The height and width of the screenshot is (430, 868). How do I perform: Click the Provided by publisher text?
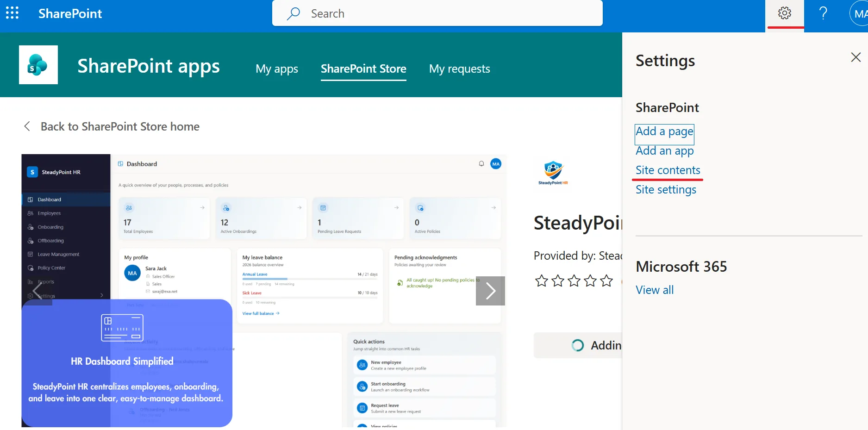pos(578,256)
